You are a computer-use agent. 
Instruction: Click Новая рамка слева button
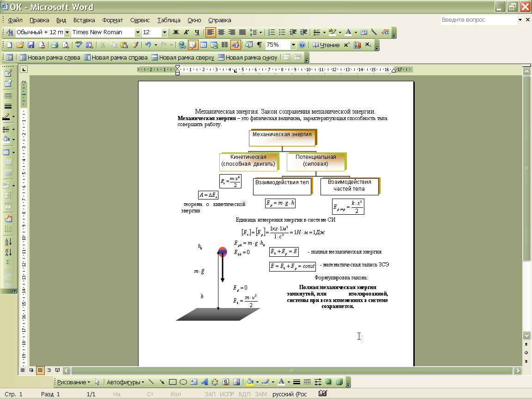click(x=50, y=57)
